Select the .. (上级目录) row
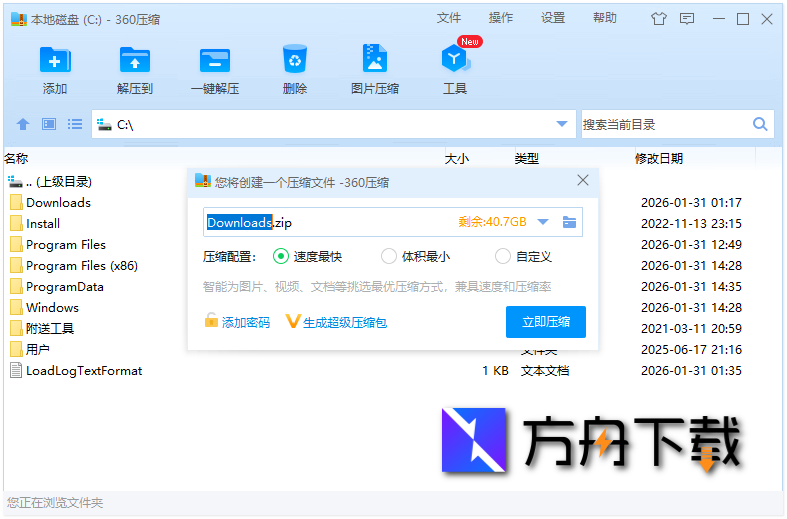 (x=50, y=181)
